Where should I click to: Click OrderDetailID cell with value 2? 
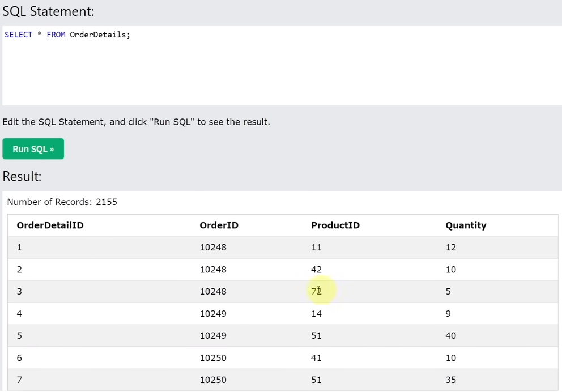(x=19, y=270)
